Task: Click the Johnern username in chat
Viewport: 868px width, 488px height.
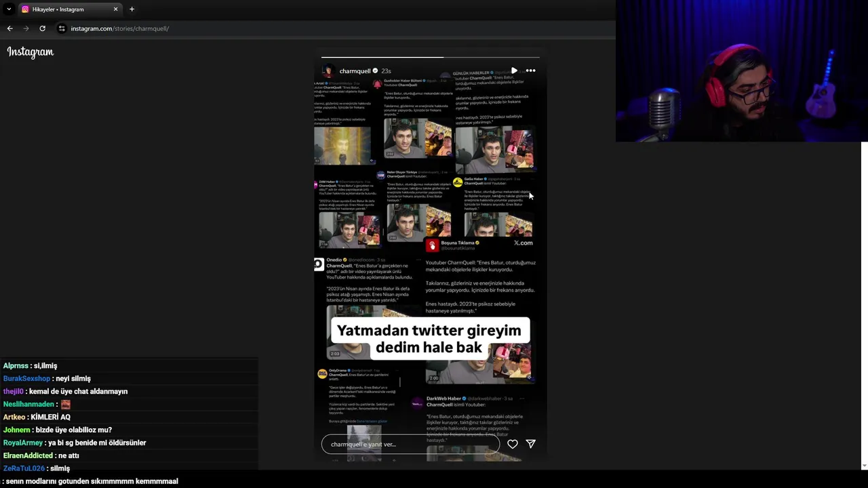Action: (16, 430)
